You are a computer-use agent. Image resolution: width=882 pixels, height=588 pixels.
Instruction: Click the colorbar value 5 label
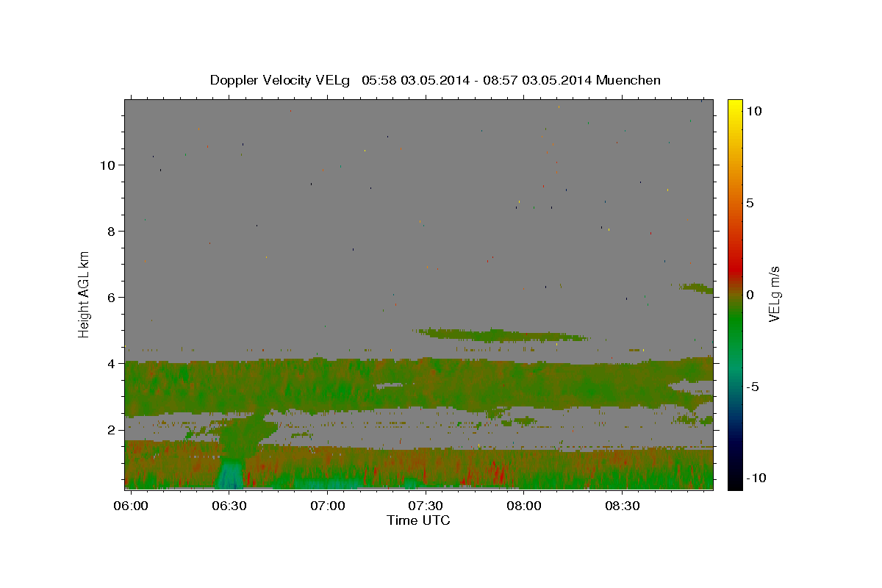(750, 203)
